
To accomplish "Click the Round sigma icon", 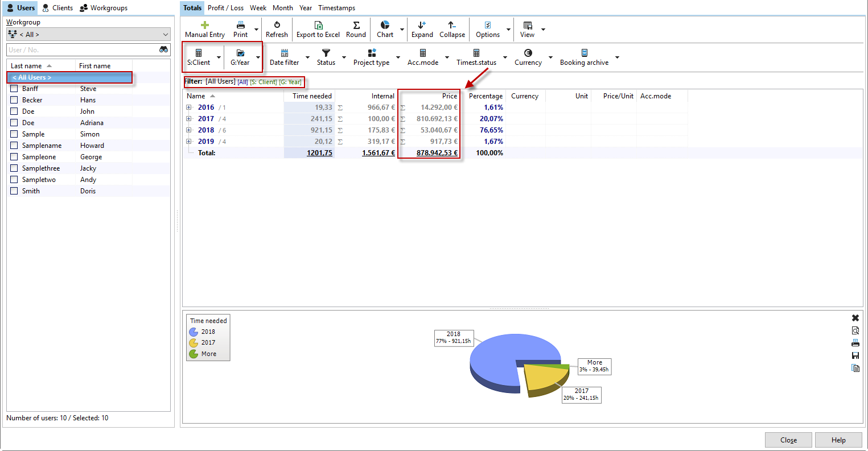I will (x=356, y=25).
